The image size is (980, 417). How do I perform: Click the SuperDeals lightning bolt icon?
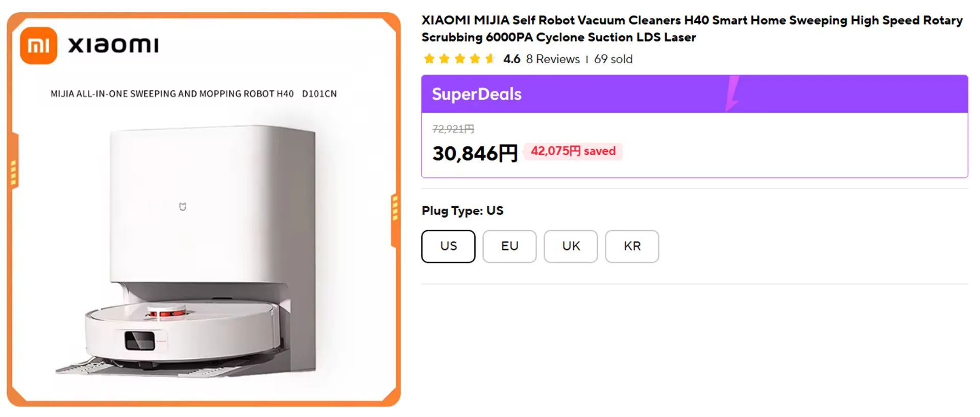pos(732,93)
